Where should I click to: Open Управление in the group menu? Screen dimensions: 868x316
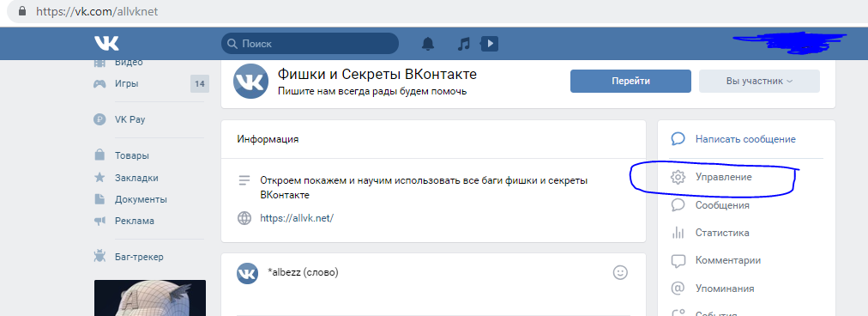coord(724,178)
